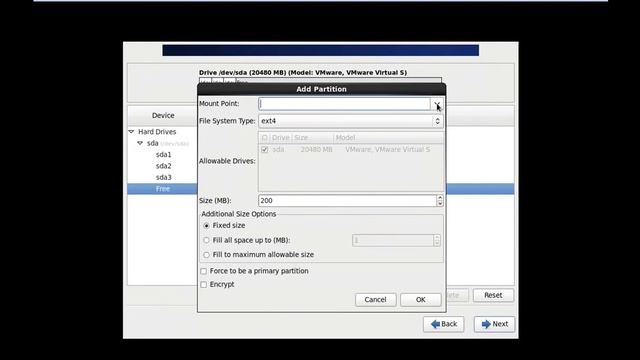Decrease the Size (MB) value with down arrow
640x360 pixels.
(x=440, y=203)
